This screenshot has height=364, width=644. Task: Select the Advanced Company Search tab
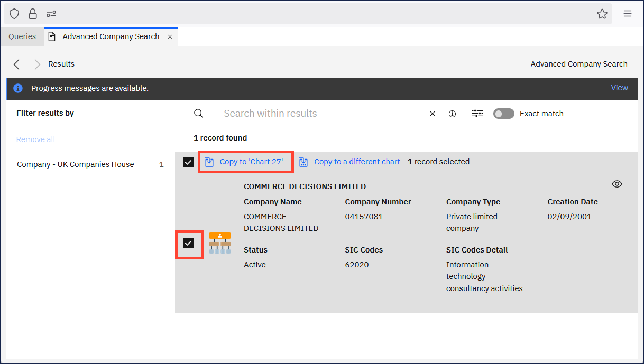pos(111,36)
